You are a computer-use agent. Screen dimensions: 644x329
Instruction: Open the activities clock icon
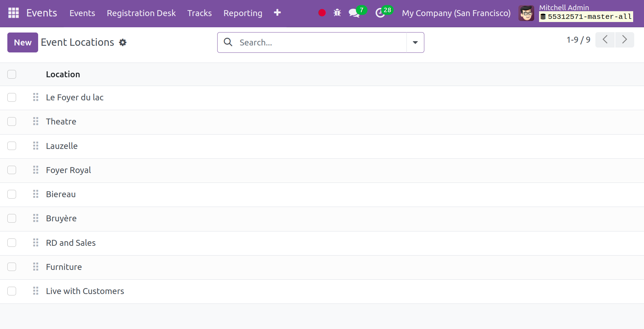pyautogui.click(x=380, y=13)
